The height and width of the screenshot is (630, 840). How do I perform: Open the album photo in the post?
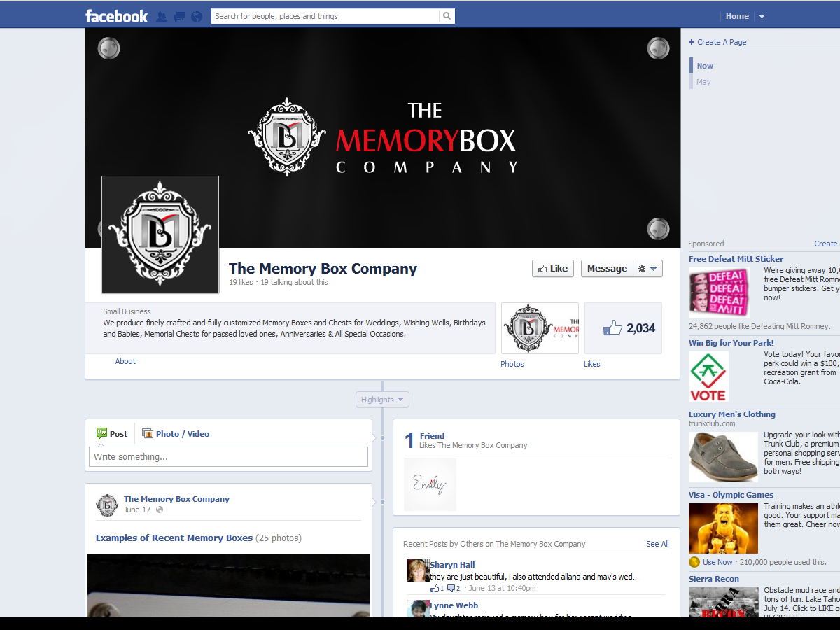click(228, 586)
